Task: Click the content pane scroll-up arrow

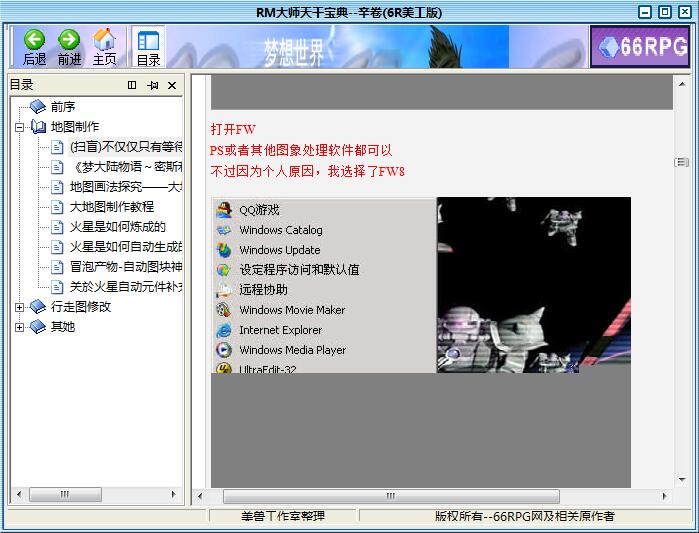Action: pos(682,84)
